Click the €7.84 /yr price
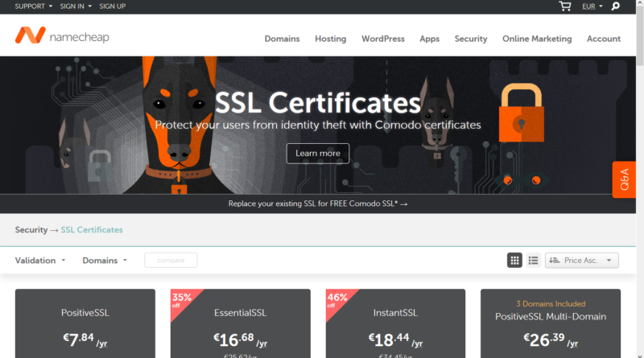This screenshot has width=644, height=358. point(85,339)
